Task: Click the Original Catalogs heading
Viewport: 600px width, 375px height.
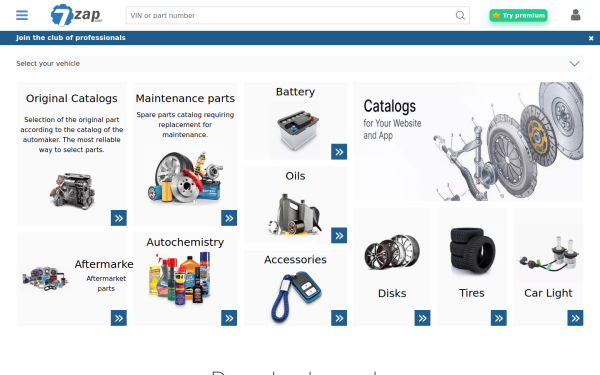Action: (x=72, y=98)
